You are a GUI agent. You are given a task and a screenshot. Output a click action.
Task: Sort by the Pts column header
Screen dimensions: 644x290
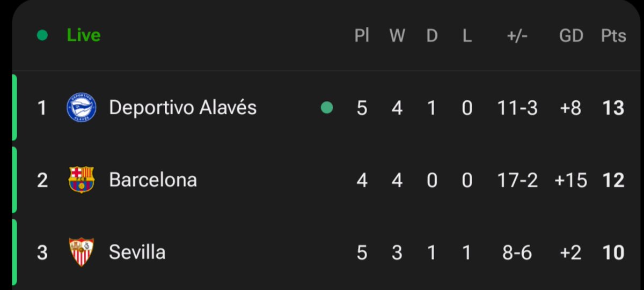(x=613, y=36)
